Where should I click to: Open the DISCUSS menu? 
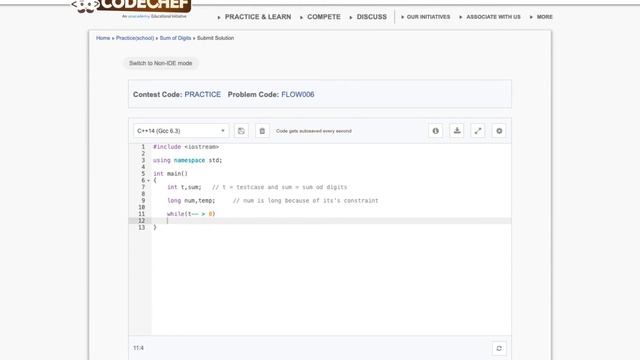[371, 17]
